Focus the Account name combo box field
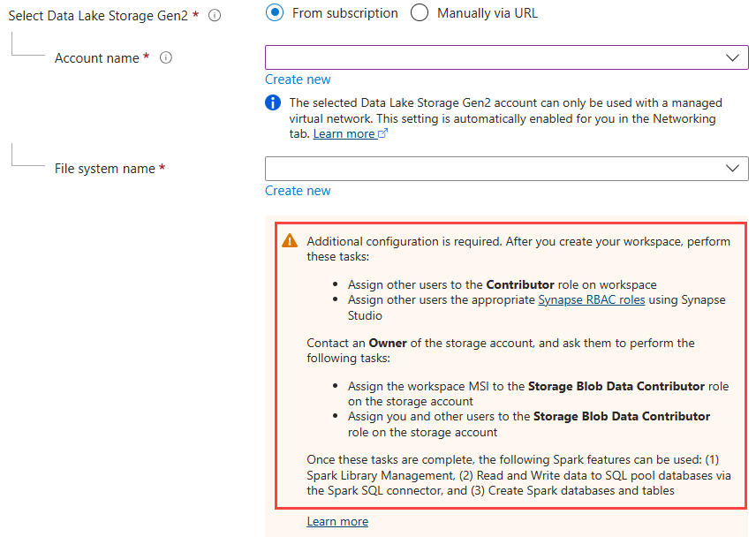The width and height of the screenshot is (756, 537). pos(495,57)
